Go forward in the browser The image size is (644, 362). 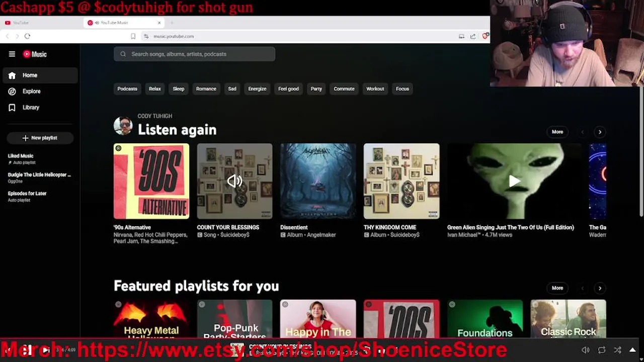17,36
